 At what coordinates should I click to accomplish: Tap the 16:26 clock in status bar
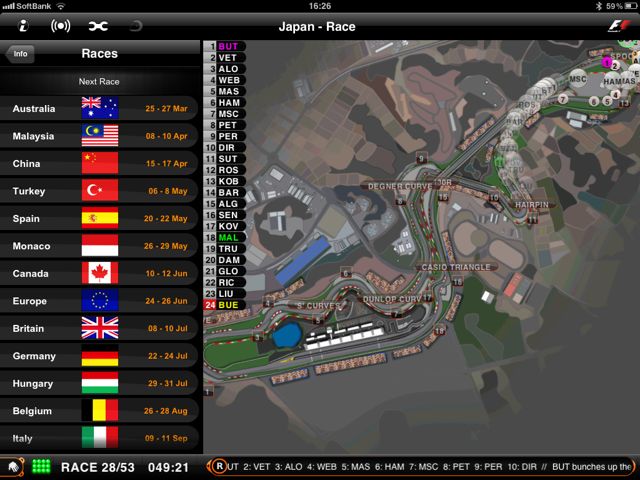point(320,6)
